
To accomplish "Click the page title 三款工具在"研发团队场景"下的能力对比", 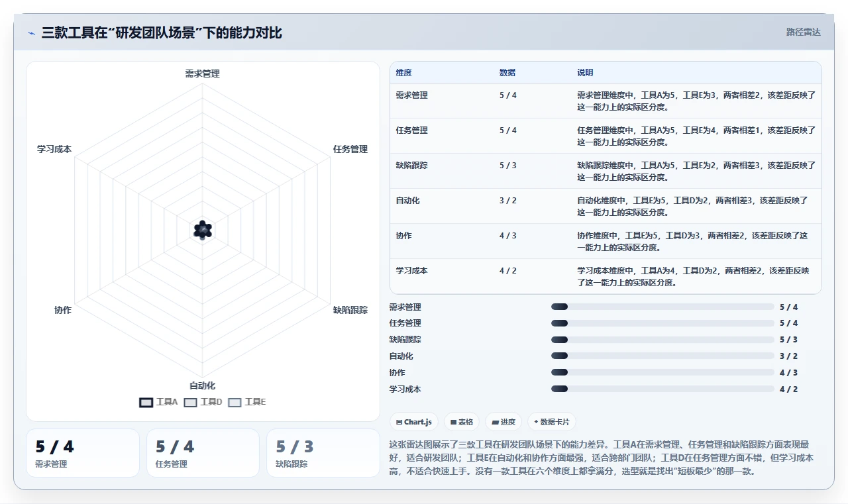I will (162, 32).
